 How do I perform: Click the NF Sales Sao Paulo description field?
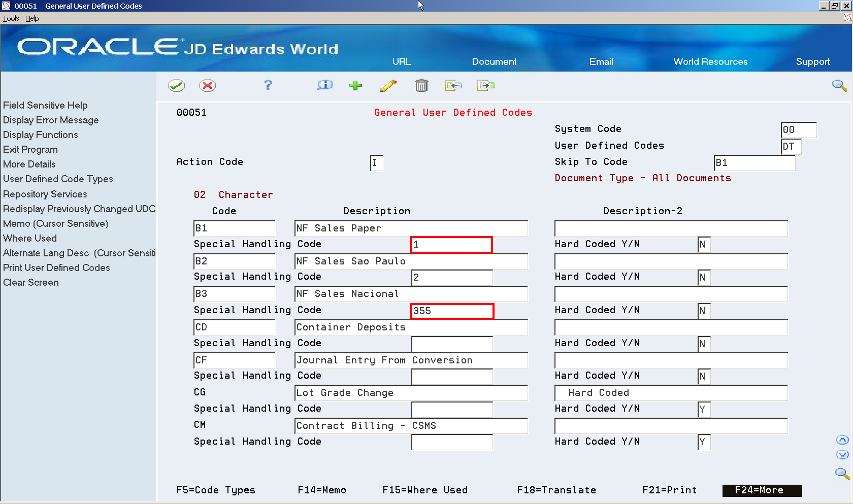tap(411, 261)
